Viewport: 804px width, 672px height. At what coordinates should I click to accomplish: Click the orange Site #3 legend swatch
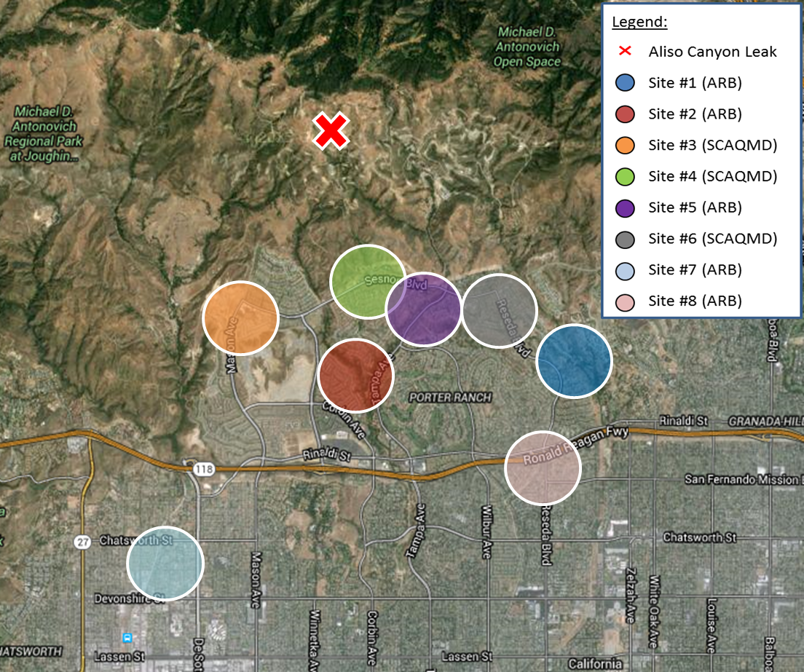pyautogui.click(x=625, y=145)
